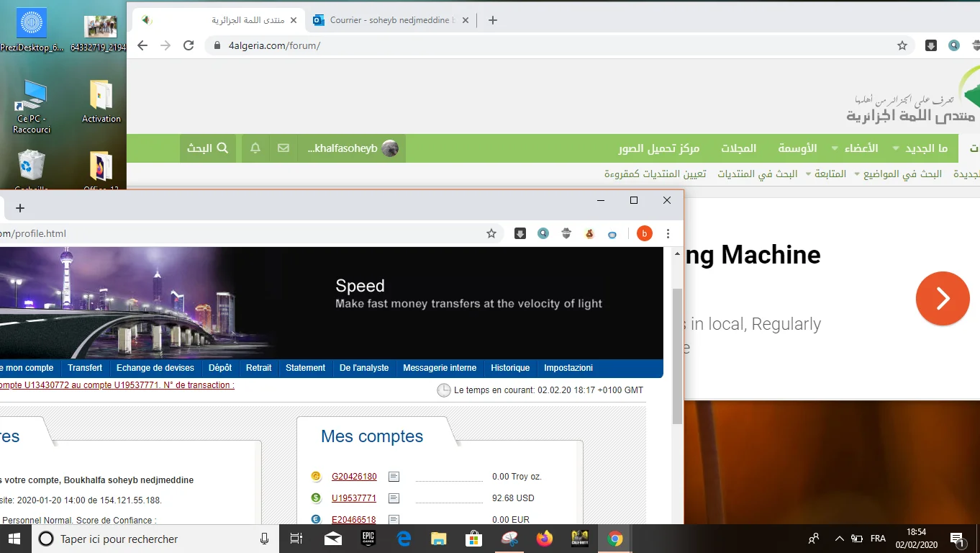Image resolution: width=980 pixels, height=553 pixels.
Task: Click the U19537771 USD account link
Action: [x=354, y=498]
